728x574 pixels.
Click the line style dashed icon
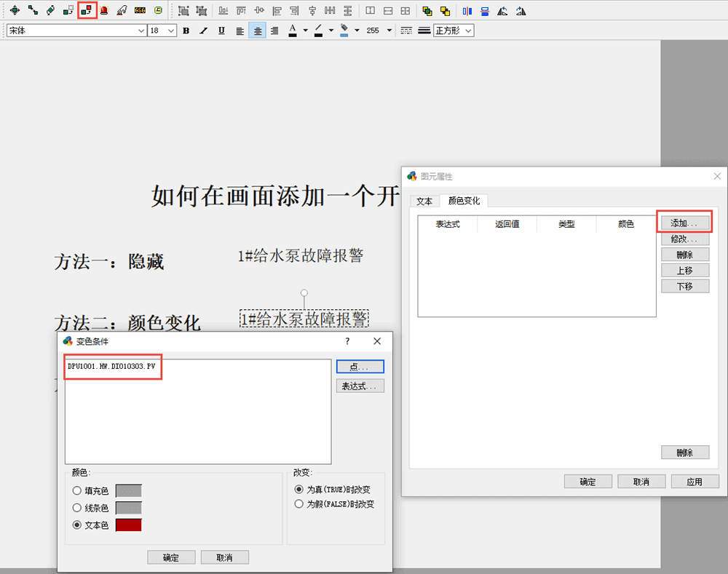pos(406,31)
